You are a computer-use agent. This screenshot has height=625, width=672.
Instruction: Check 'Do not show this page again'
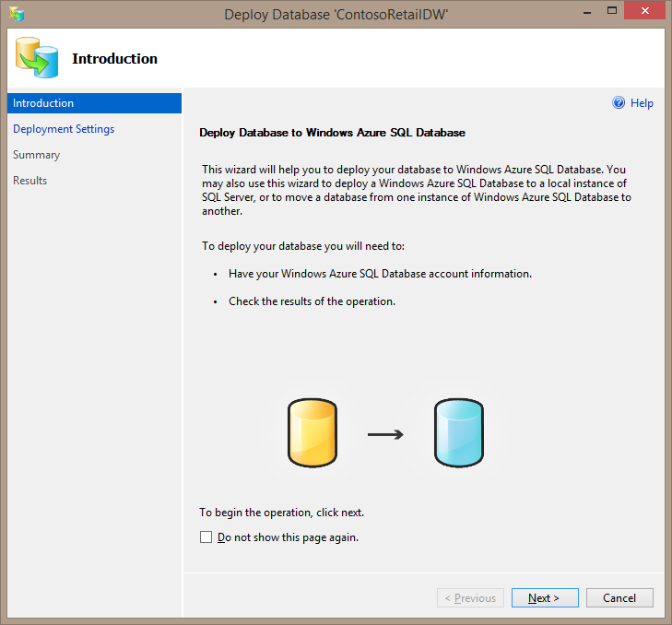click(x=206, y=537)
